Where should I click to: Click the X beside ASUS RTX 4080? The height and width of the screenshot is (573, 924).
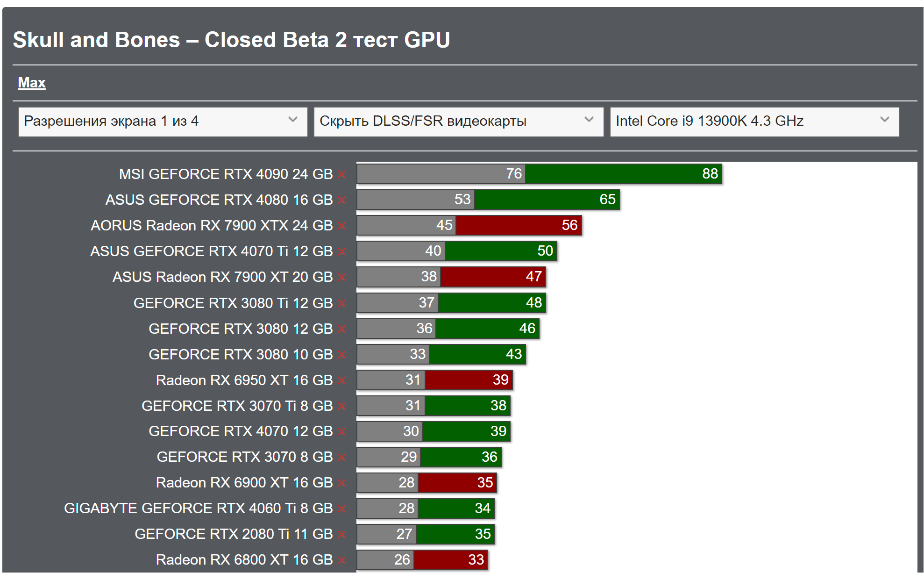[x=342, y=200]
